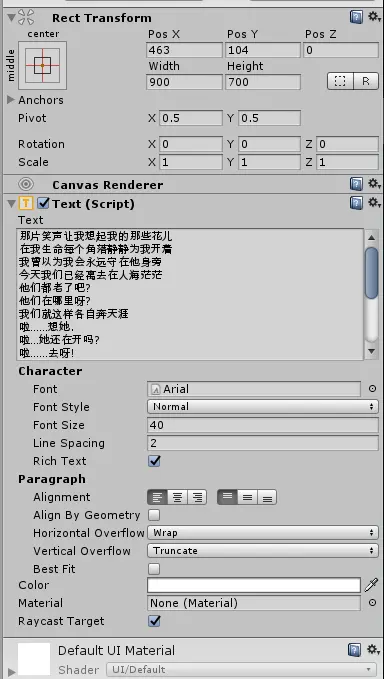384x679 pixels.
Task: Click the Scale X field
Action: pyautogui.click(x=191, y=162)
